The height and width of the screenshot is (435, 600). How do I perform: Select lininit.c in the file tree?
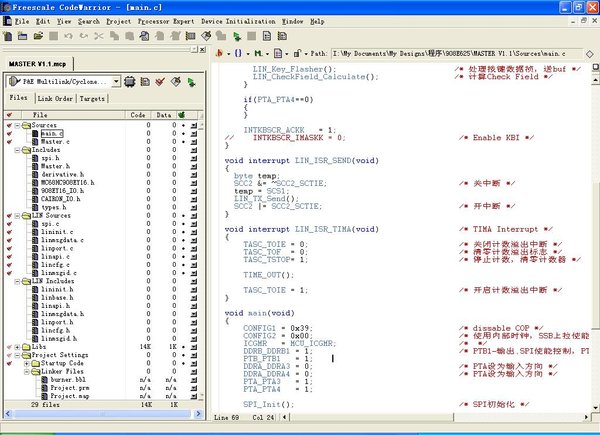click(56, 231)
